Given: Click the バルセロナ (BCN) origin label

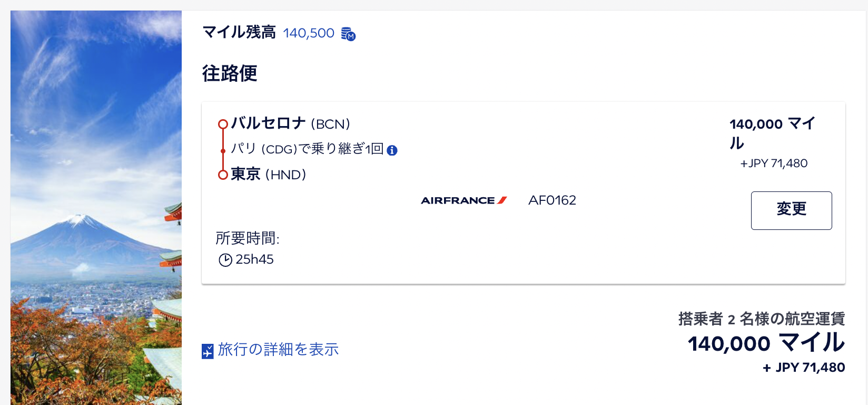Looking at the screenshot, I should (x=291, y=123).
